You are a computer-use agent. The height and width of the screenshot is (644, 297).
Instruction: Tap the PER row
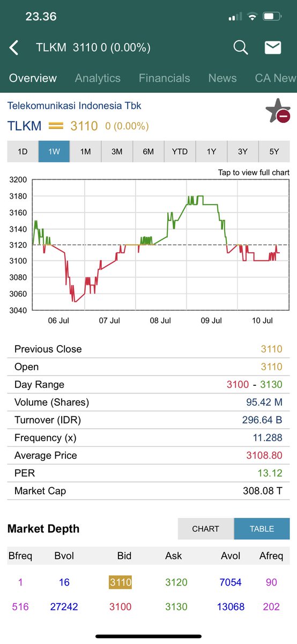point(148,473)
